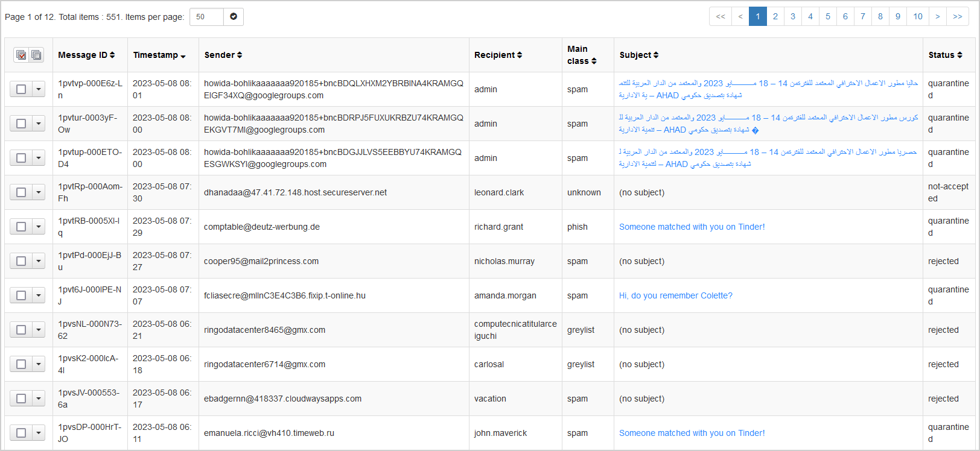Tick checkbox for cooper95@mail2princess.com row
Image resolution: width=980 pixels, height=451 pixels.
click(x=21, y=261)
